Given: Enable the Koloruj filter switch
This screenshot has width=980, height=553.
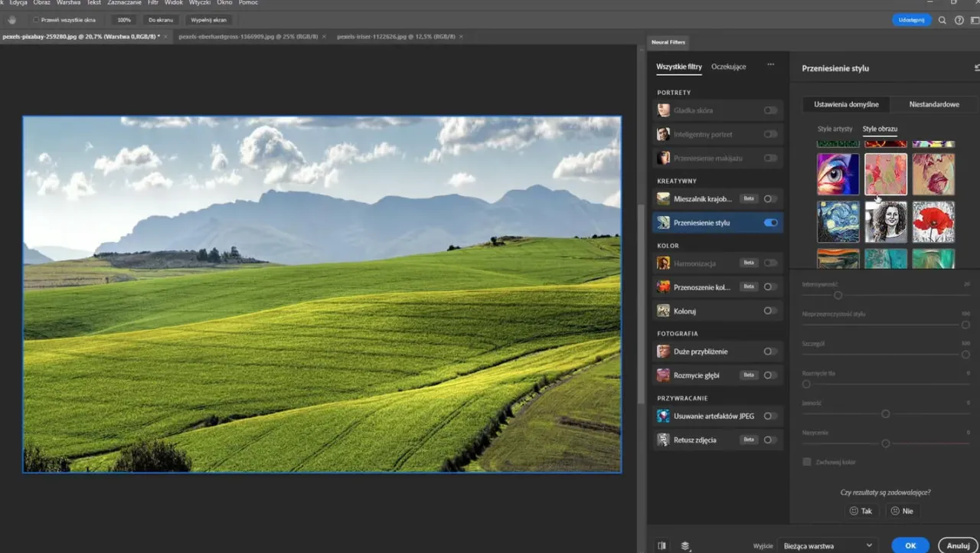Looking at the screenshot, I should coord(770,311).
